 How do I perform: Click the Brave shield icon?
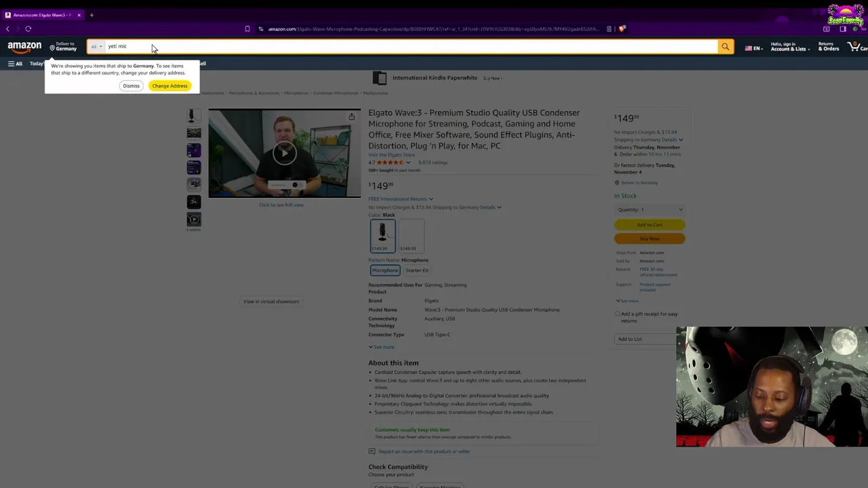point(622,29)
